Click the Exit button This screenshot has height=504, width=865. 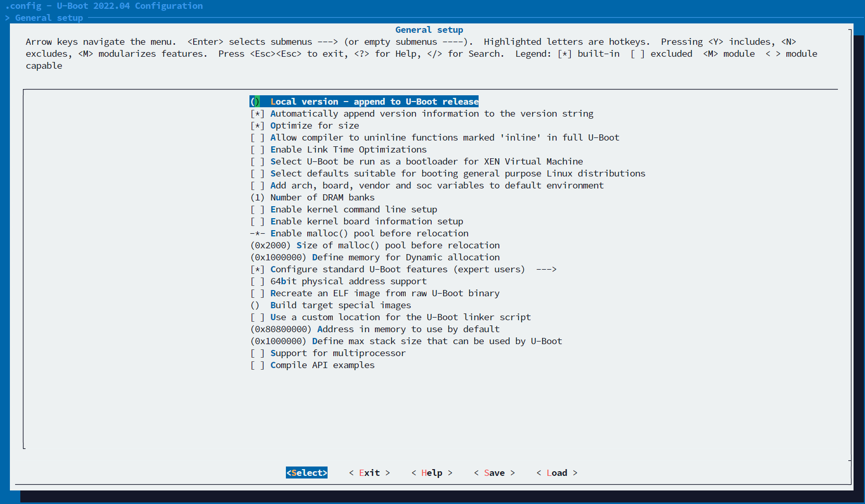(x=369, y=473)
